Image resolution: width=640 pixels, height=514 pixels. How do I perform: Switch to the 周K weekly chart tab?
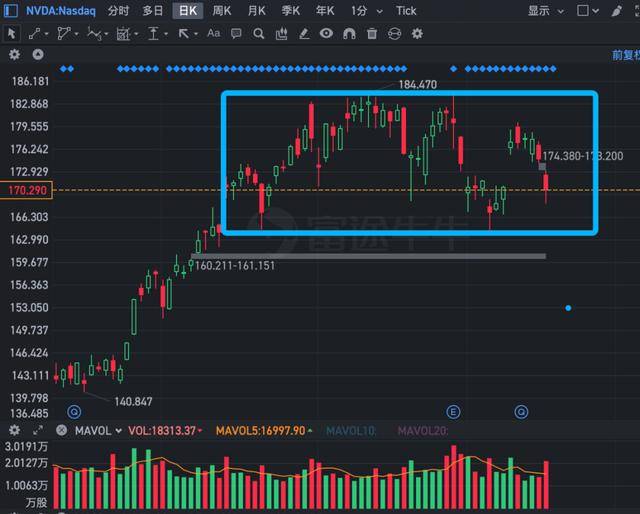[x=221, y=10]
